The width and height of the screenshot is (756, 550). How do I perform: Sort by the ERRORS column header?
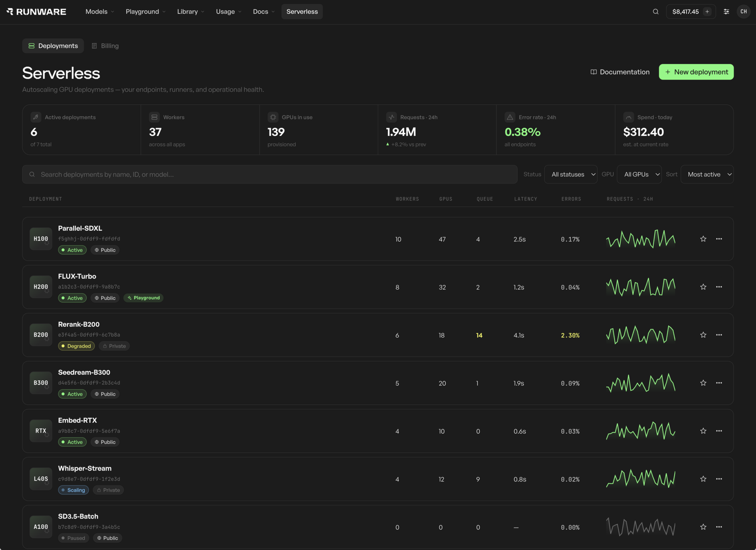click(x=571, y=199)
